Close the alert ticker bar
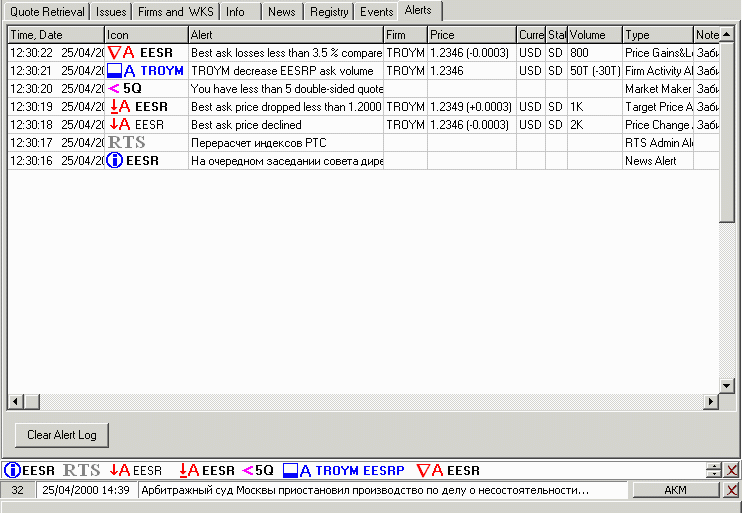Viewport: 742px width, 513px height. 732,470
